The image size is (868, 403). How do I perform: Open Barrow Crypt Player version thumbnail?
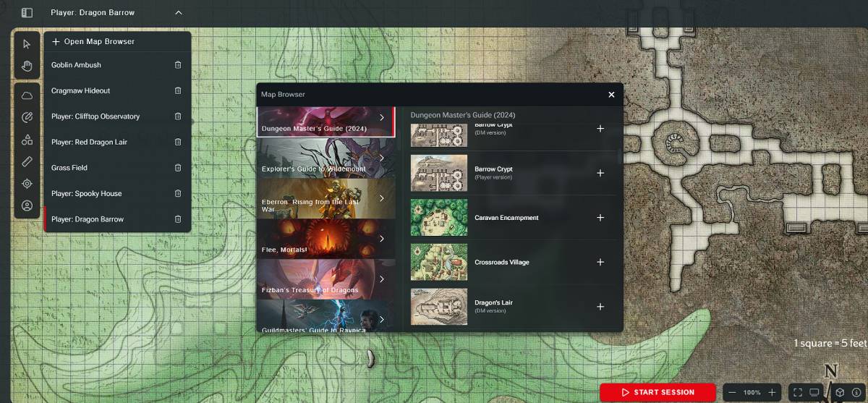pyautogui.click(x=439, y=173)
